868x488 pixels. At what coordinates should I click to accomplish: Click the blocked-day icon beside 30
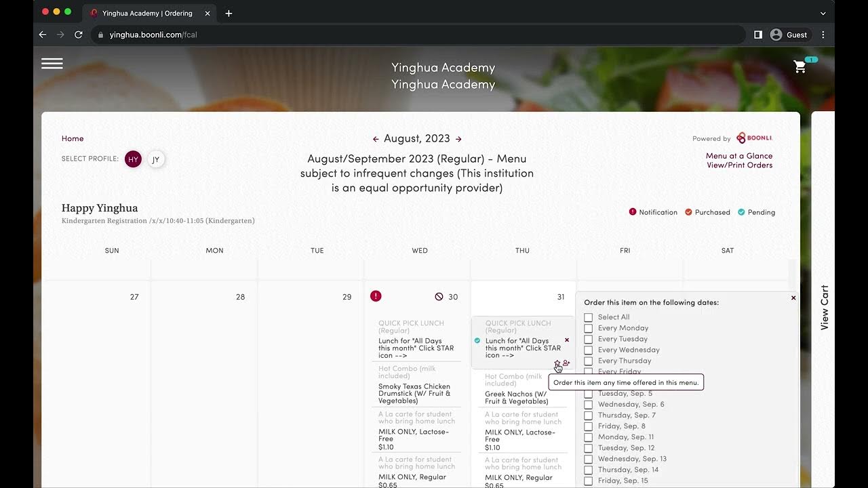click(x=439, y=297)
